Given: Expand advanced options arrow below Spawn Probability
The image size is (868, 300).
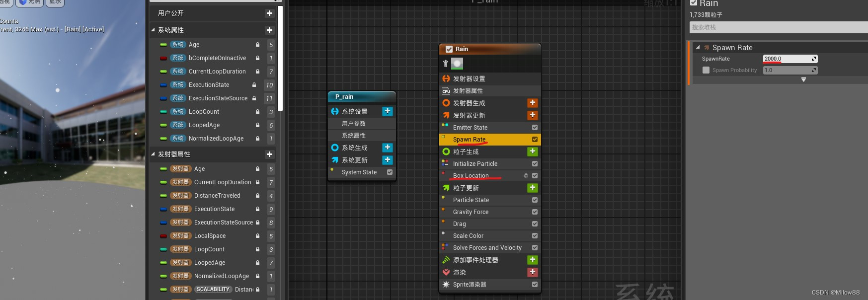Looking at the screenshot, I should tap(803, 80).
